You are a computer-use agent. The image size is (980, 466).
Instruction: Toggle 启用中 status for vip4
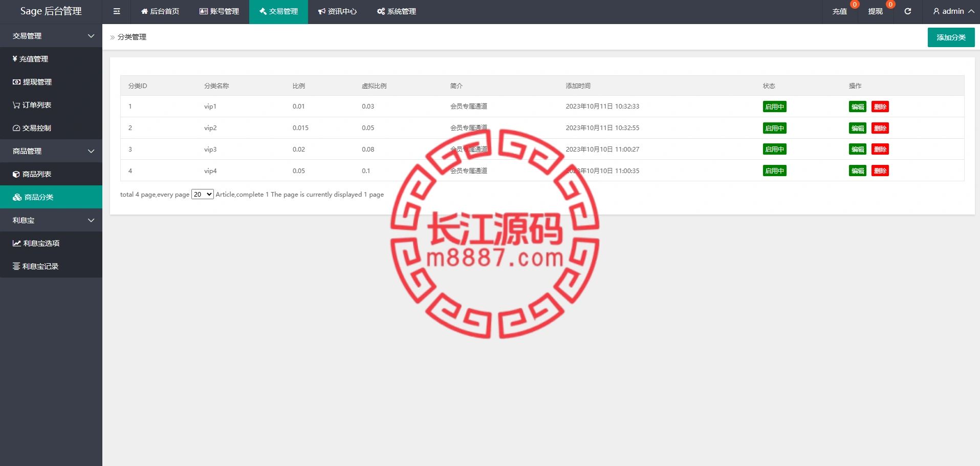pyautogui.click(x=774, y=171)
